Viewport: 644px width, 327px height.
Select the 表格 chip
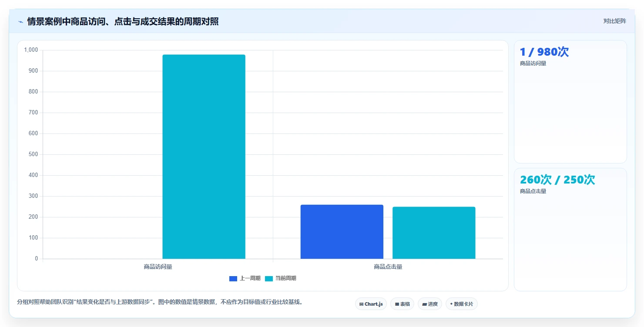tap(402, 304)
